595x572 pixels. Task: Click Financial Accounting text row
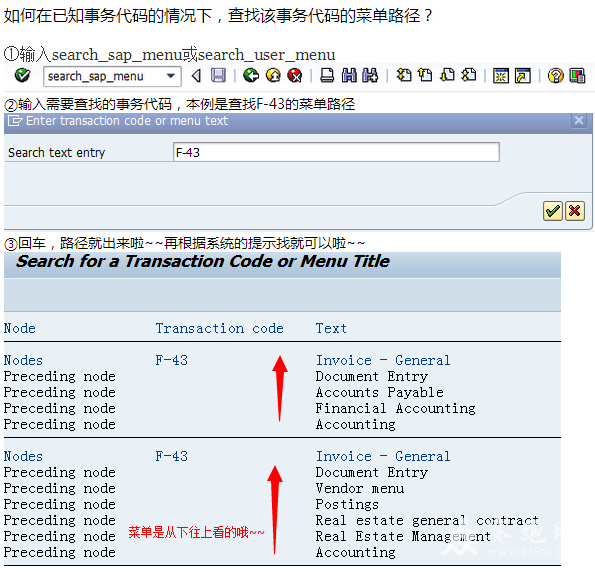(x=396, y=408)
